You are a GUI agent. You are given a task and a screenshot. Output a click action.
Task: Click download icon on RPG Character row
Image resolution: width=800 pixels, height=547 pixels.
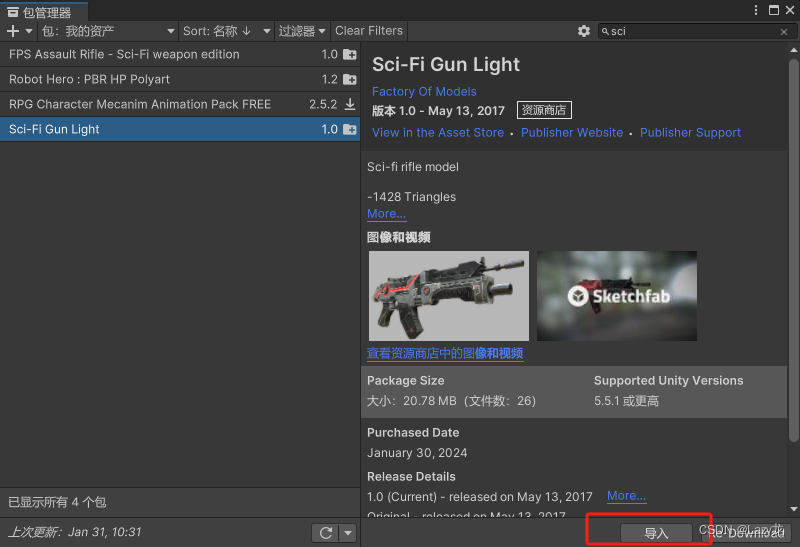350,104
